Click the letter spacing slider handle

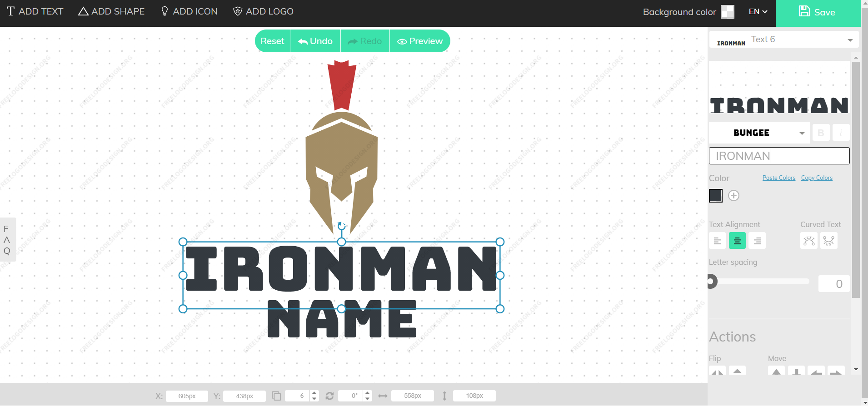[x=712, y=282]
